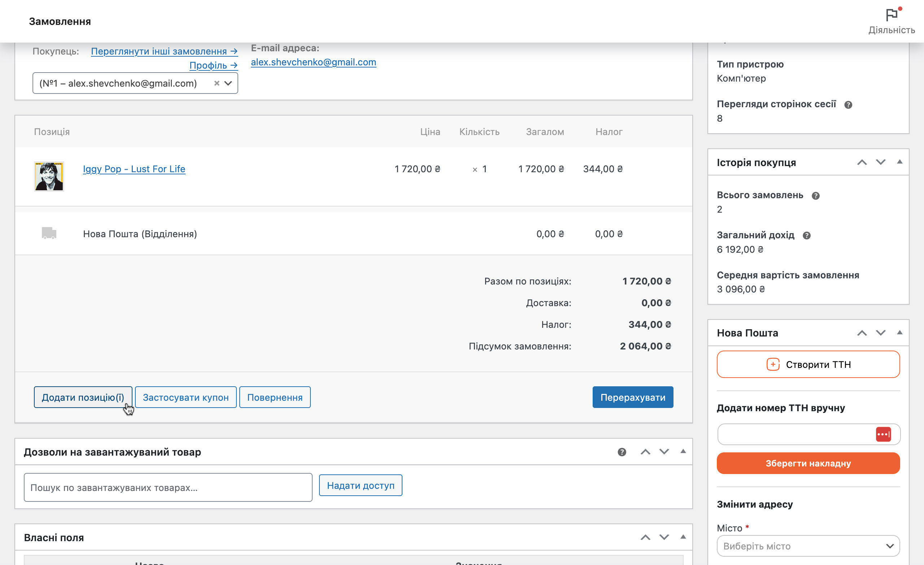Click Створити ТТН button
Screen dimensions: 924x565
pos(808,364)
